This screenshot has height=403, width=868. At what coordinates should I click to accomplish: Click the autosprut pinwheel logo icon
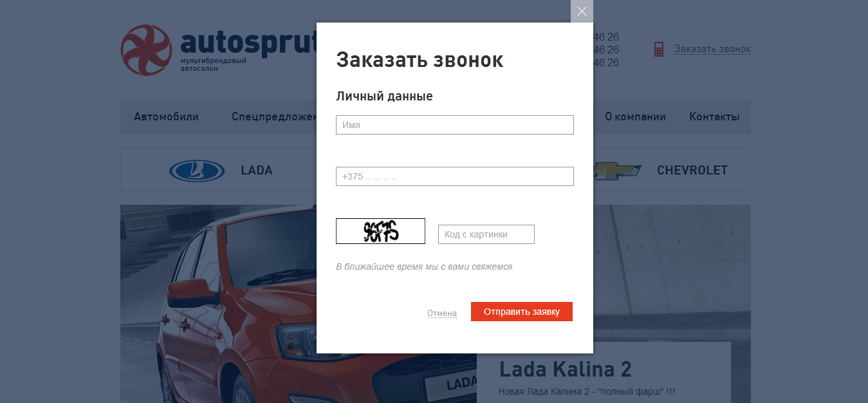click(146, 50)
